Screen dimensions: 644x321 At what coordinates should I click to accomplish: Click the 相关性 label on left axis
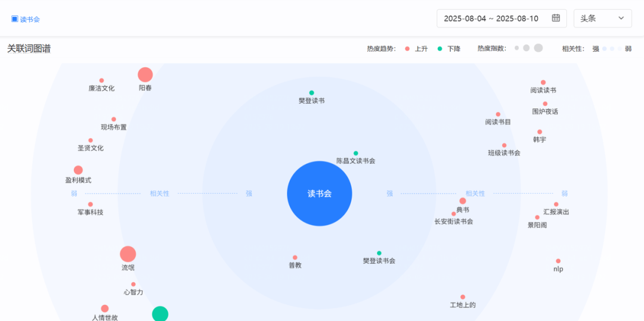159,194
